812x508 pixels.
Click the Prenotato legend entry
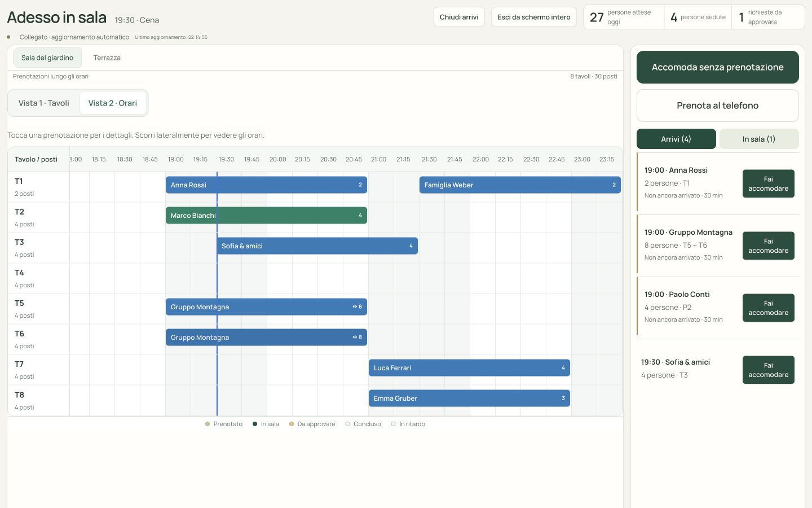[224, 424]
